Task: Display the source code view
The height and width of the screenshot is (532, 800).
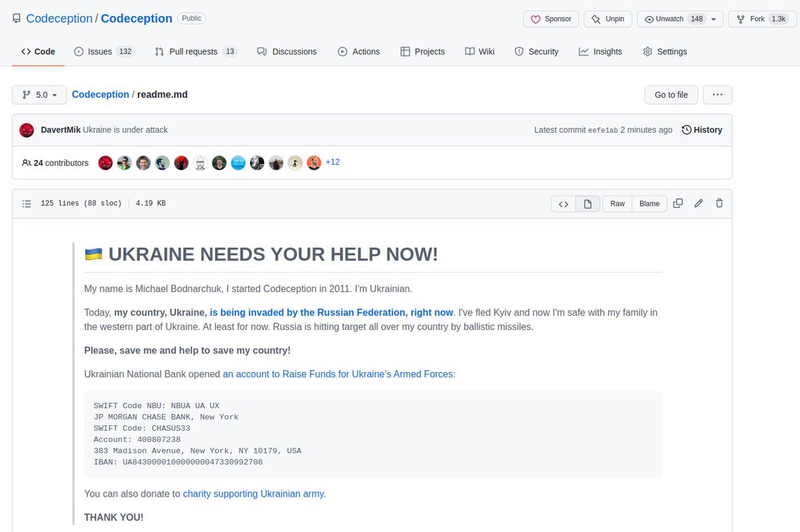Action: click(x=563, y=203)
